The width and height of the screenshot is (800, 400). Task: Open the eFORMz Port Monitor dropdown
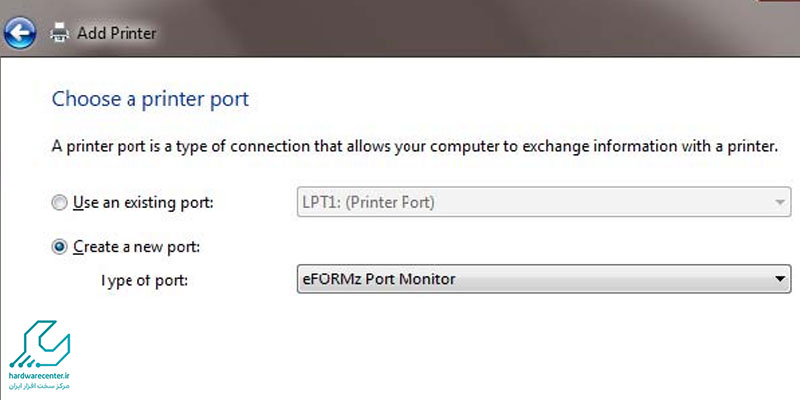544,279
